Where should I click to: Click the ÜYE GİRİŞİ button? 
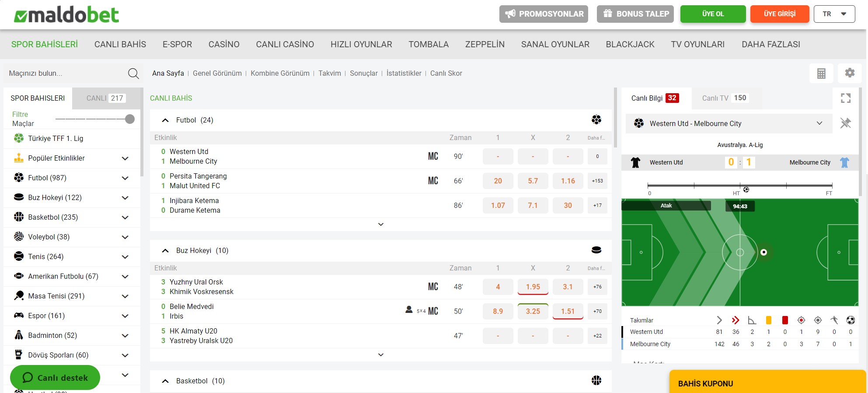[780, 14]
